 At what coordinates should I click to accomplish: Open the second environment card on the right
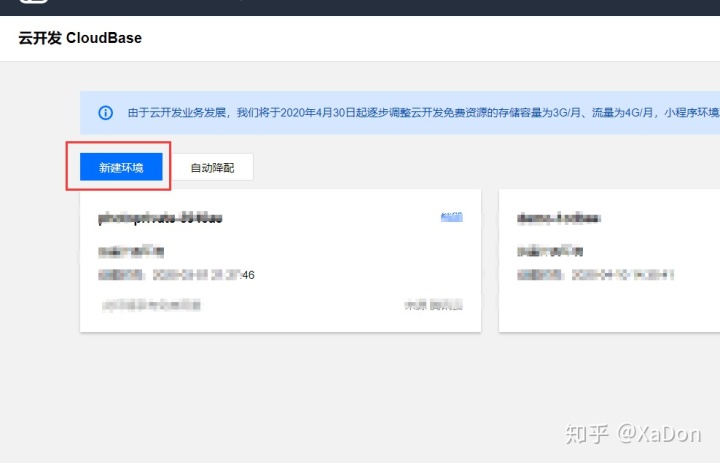click(609, 260)
